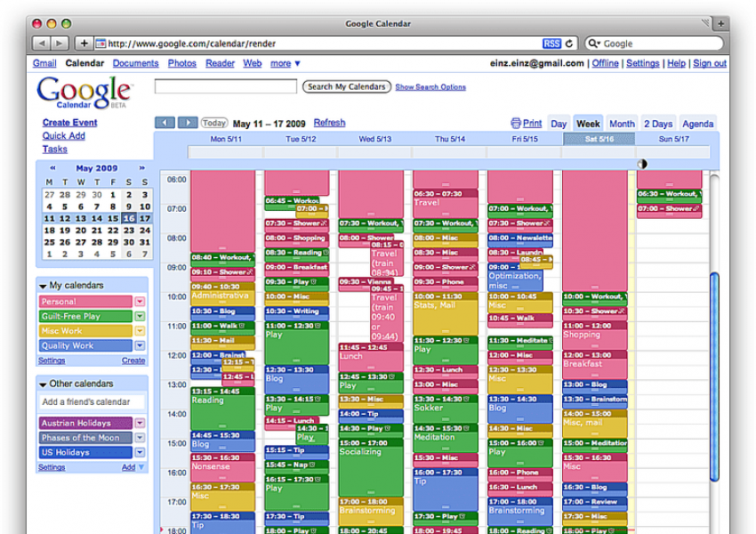Viewport: 756px width, 534px height.
Task: Open the dropdown arrow beside Quality Work
Action: click(x=140, y=345)
